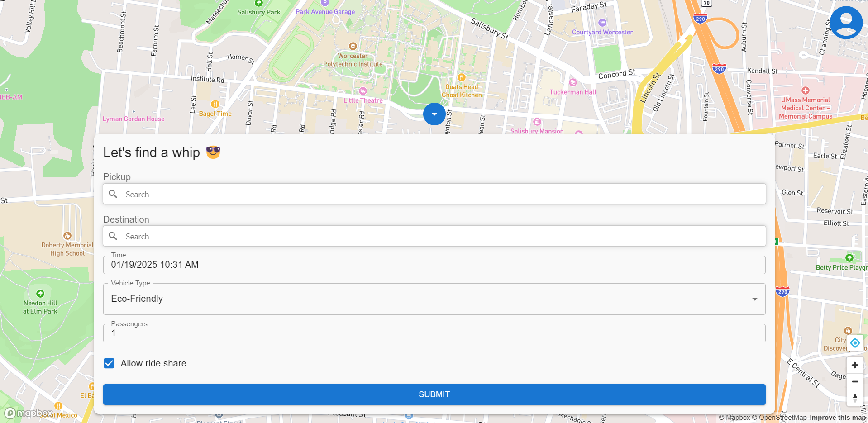Click the Salisbury Park marker icon
The height and width of the screenshot is (423, 868).
tap(259, 3)
